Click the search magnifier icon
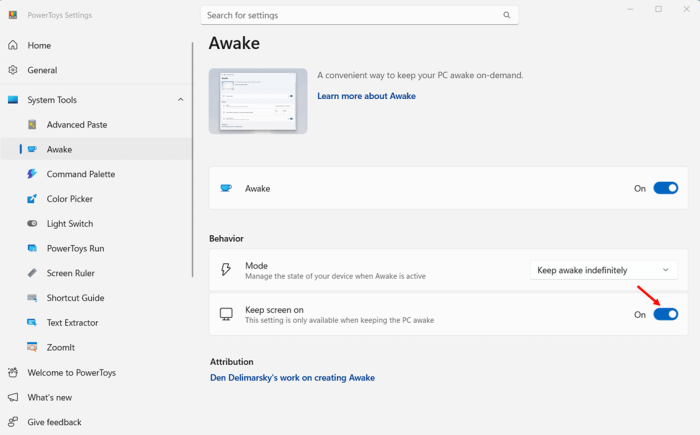This screenshot has height=435, width=700. pos(507,15)
